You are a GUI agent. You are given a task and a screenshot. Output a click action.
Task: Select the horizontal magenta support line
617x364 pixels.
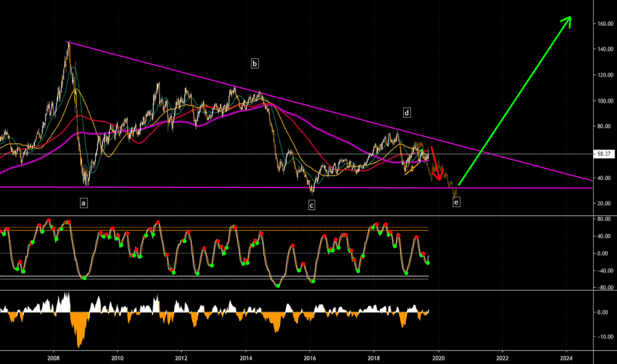coord(297,188)
